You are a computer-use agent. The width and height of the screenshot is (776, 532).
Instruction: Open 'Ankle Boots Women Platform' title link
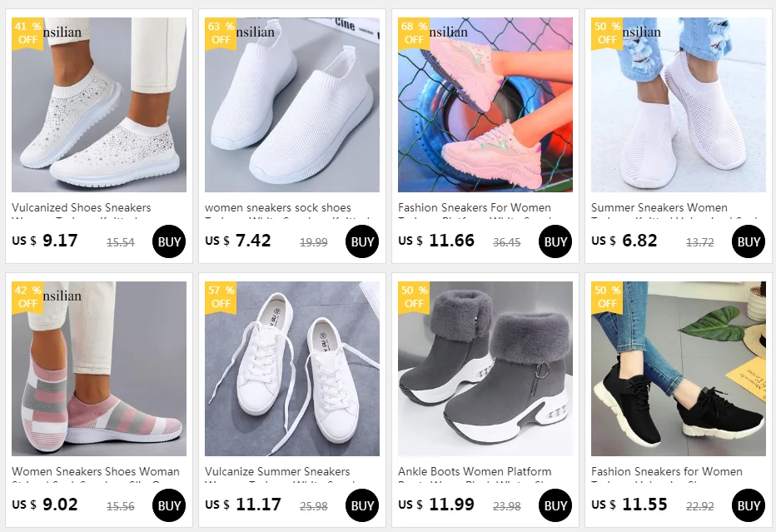pos(474,471)
